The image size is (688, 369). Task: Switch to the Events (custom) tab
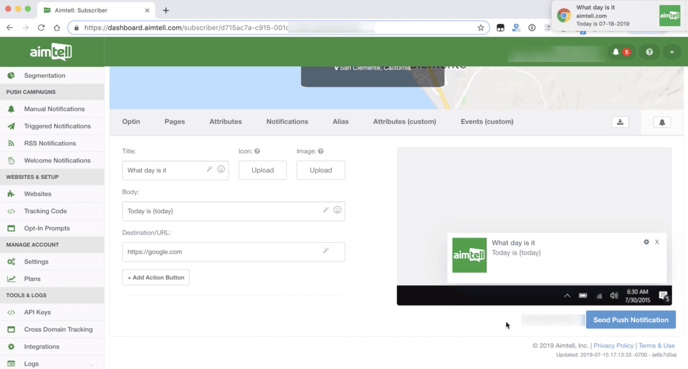coord(487,122)
